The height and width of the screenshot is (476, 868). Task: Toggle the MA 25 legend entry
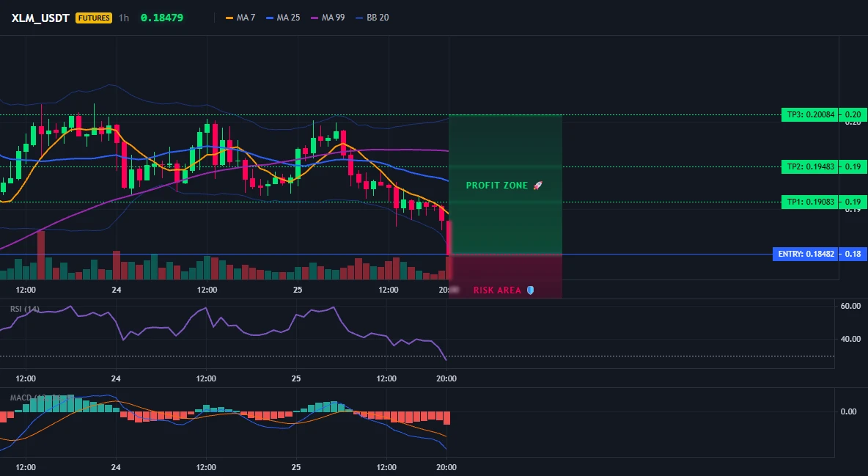pos(283,18)
